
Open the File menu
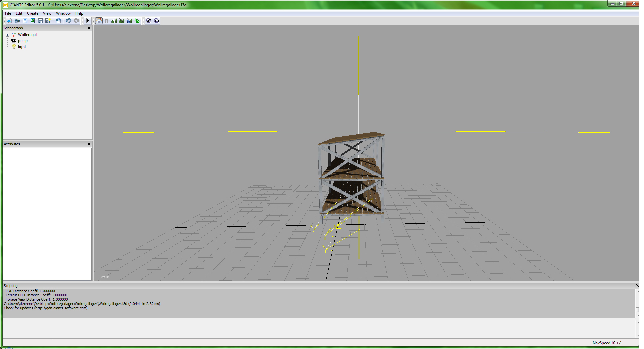coord(8,13)
